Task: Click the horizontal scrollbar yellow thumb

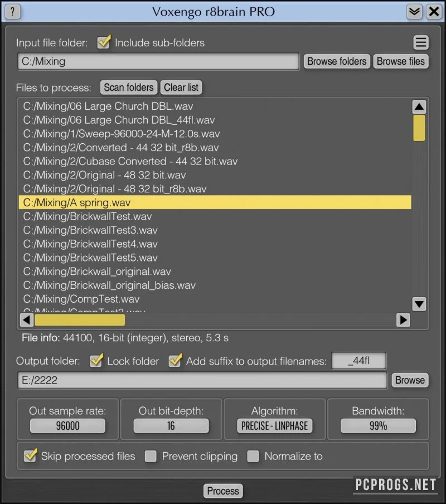Action: (80, 320)
